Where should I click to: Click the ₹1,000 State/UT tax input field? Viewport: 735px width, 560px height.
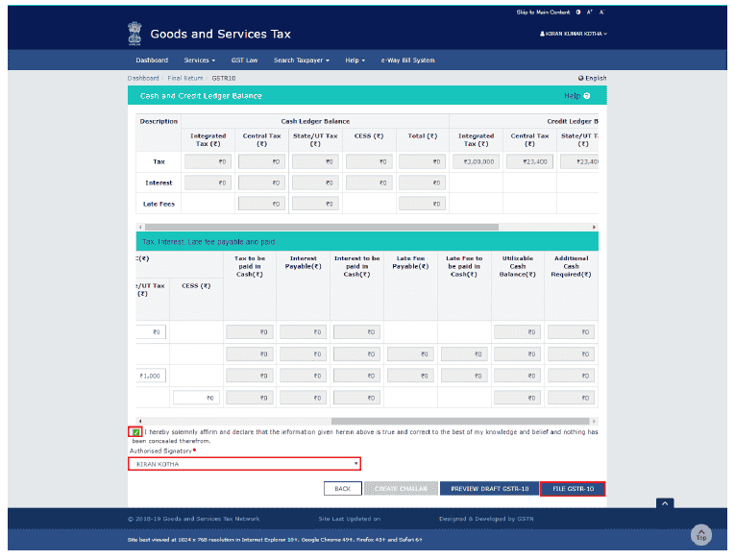[151, 376]
